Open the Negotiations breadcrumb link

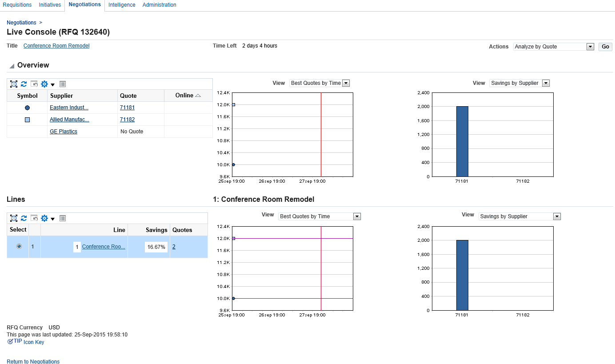(21, 23)
